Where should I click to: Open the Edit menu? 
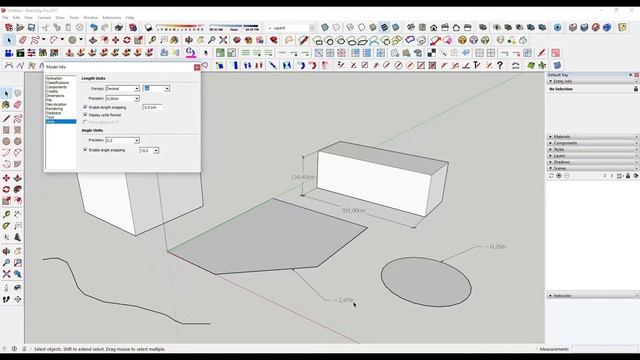(x=16, y=18)
